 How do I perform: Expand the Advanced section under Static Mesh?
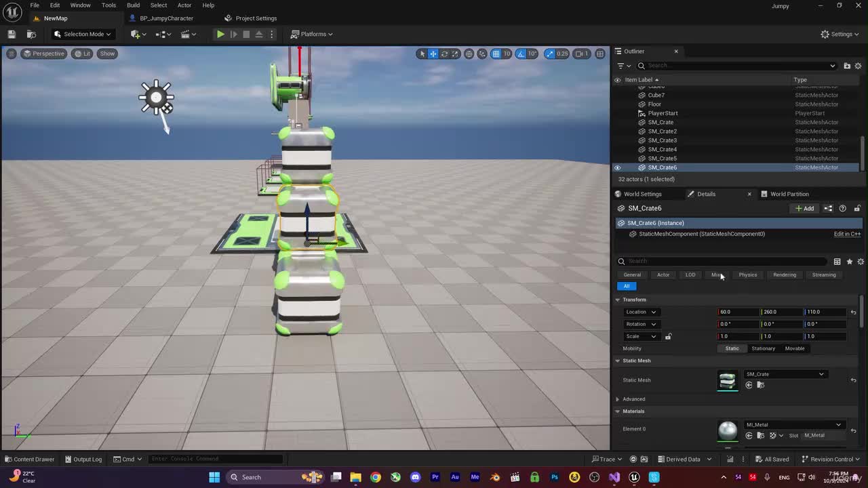617,399
